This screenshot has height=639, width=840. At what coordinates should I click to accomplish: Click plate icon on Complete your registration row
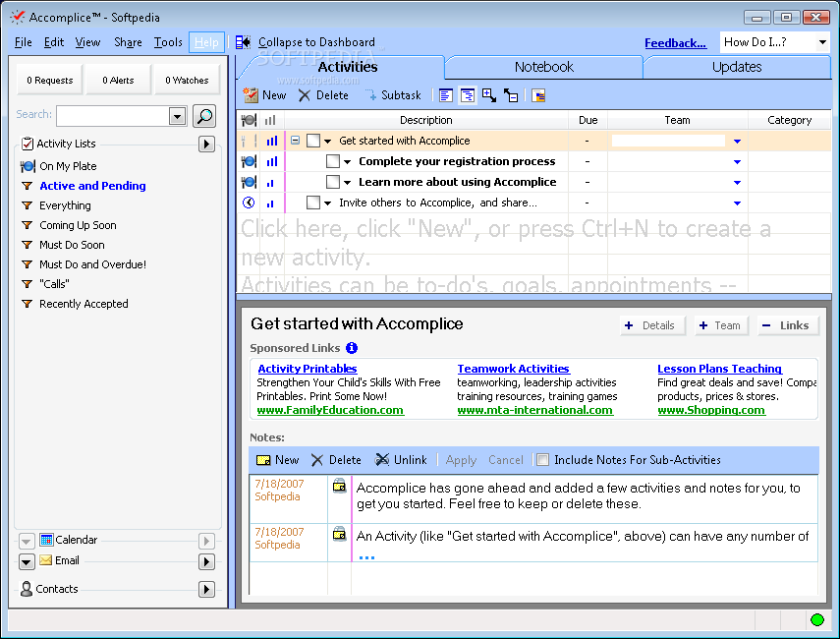[249, 161]
